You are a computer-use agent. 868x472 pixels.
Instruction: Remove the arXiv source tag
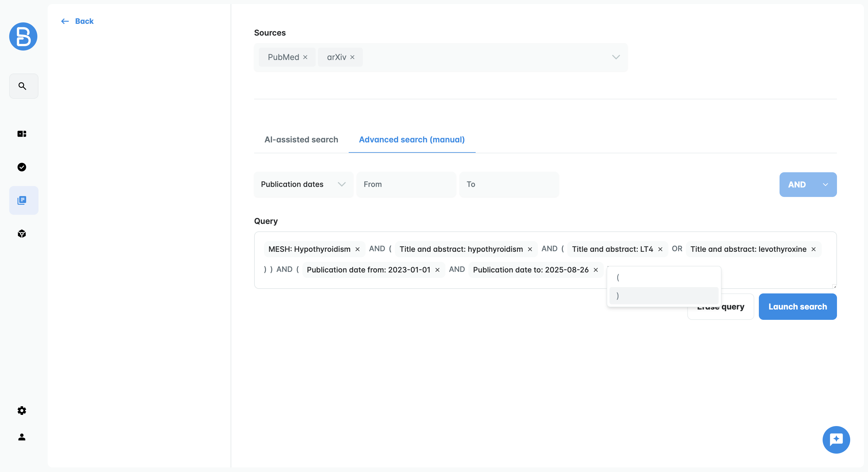tap(352, 57)
